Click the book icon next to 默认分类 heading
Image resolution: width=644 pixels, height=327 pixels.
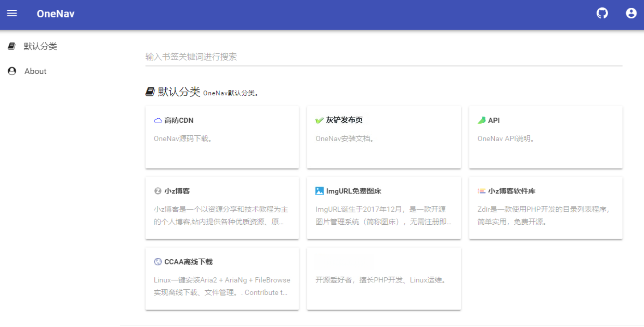(150, 91)
